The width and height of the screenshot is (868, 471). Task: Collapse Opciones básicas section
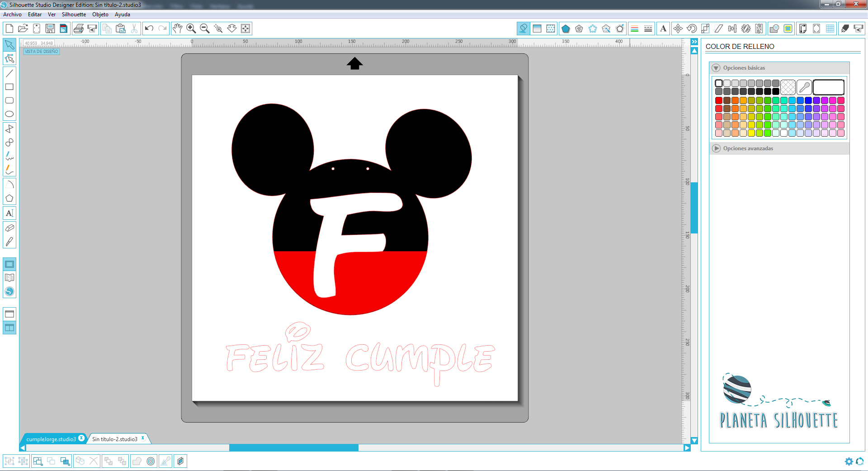coord(716,68)
